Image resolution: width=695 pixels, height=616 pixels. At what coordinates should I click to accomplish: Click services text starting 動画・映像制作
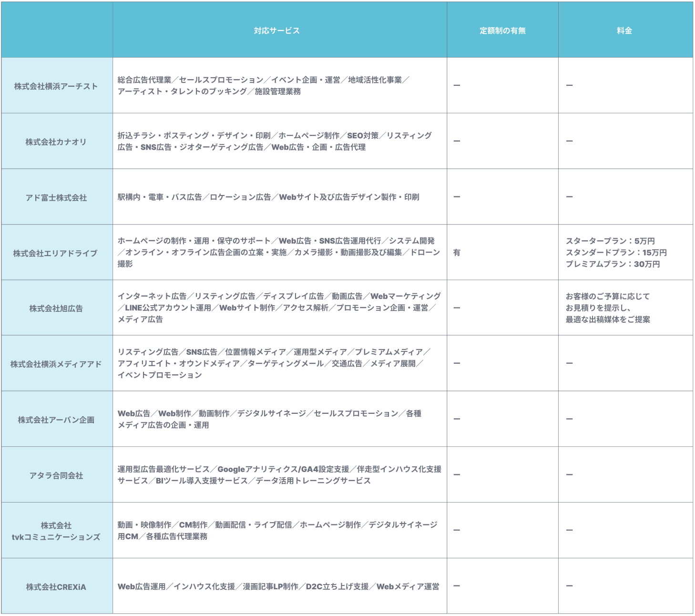coord(277,531)
